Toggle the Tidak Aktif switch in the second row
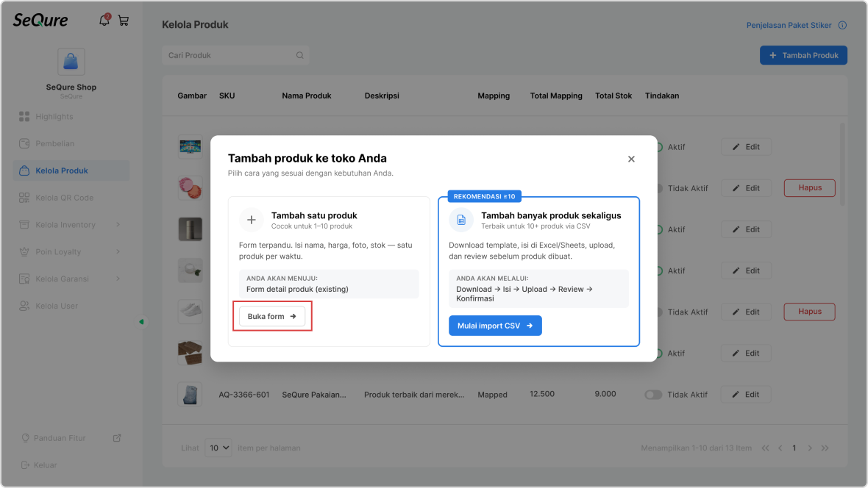868x488 pixels. pos(659,188)
